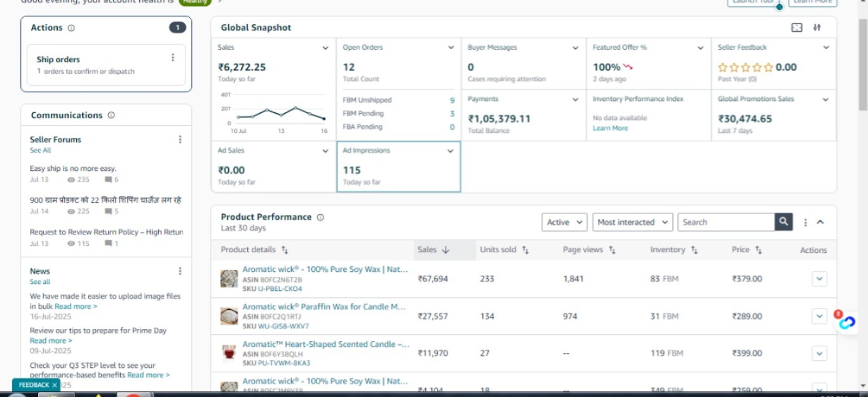Click info icon next to Actions heading
The height and width of the screenshot is (397, 868).
pos(71,28)
